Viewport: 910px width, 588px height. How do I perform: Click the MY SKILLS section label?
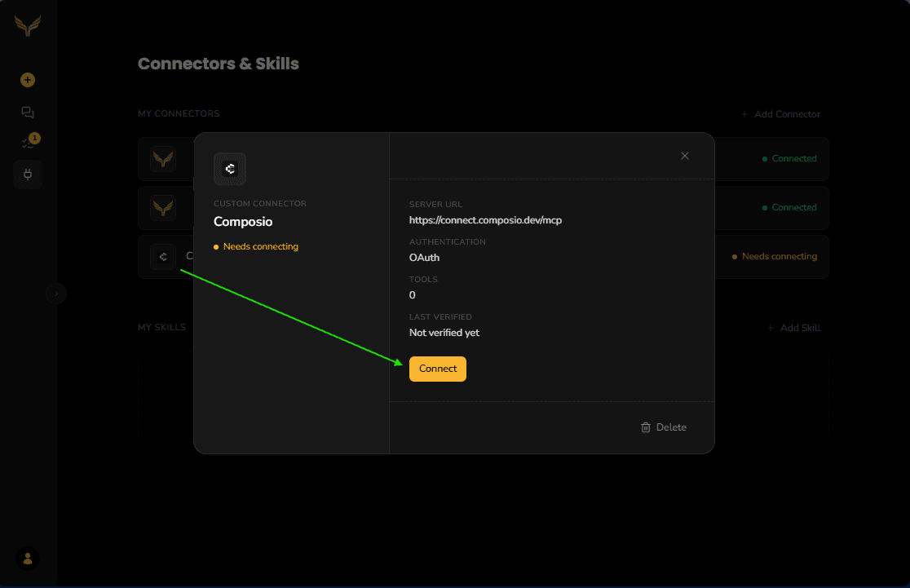pyautogui.click(x=162, y=327)
